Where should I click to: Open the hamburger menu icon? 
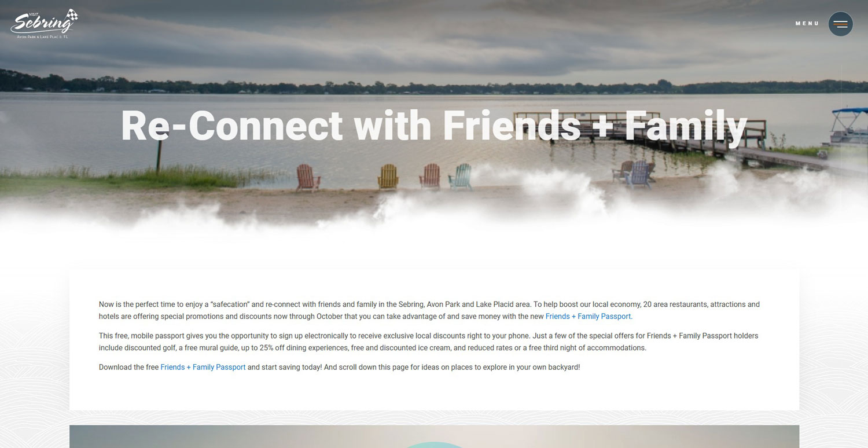tap(840, 24)
